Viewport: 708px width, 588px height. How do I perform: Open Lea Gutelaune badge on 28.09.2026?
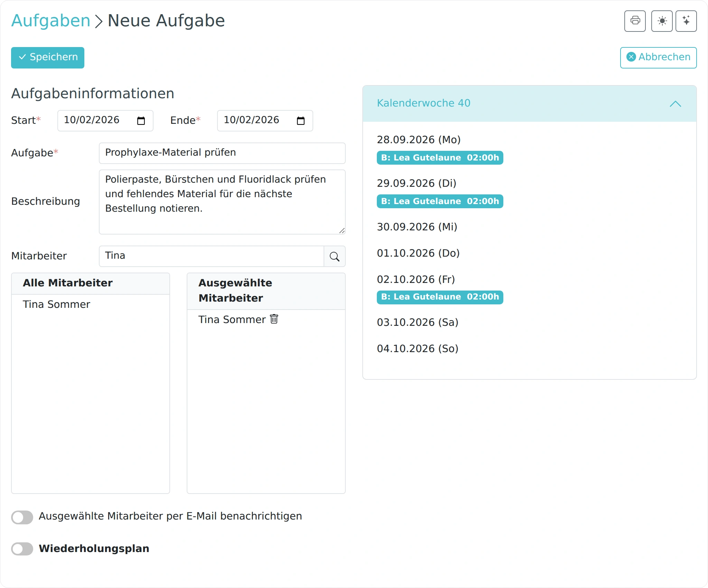(x=440, y=158)
